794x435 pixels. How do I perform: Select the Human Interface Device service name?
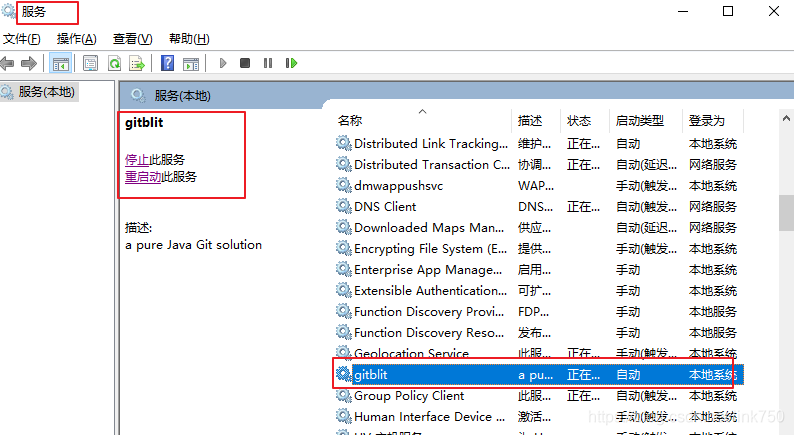pos(429,417)
